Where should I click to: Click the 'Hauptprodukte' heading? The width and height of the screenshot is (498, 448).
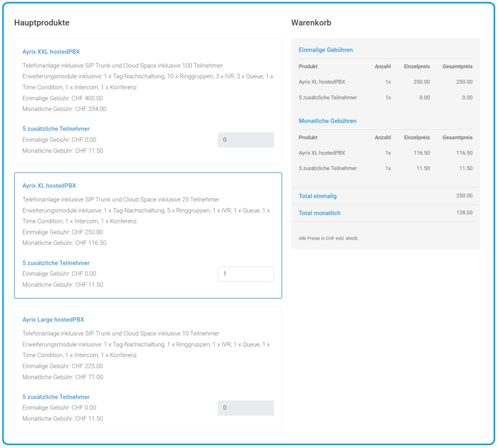pos(42,22)
